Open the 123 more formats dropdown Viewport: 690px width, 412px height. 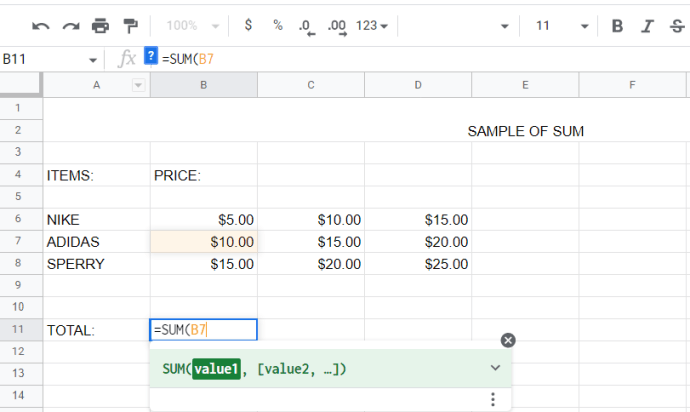pos(372,25)
